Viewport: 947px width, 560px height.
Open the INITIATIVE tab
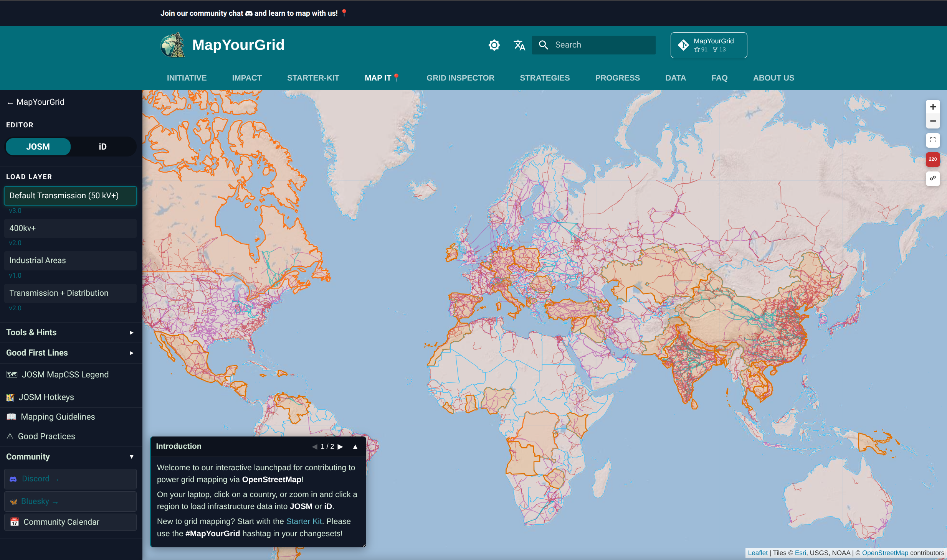(187, 78)
